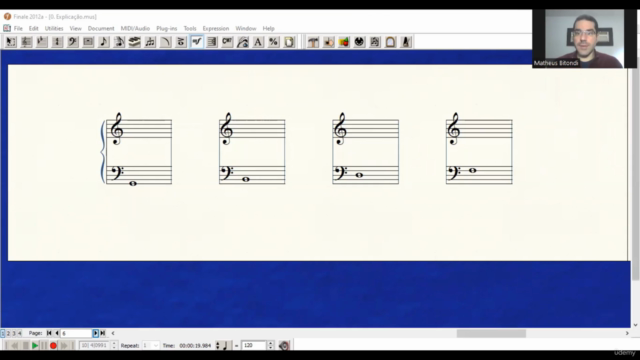Screen dimensions: 640x360
Task: Select the Special Tools hammer icon
Action: [x=313, y=42]
